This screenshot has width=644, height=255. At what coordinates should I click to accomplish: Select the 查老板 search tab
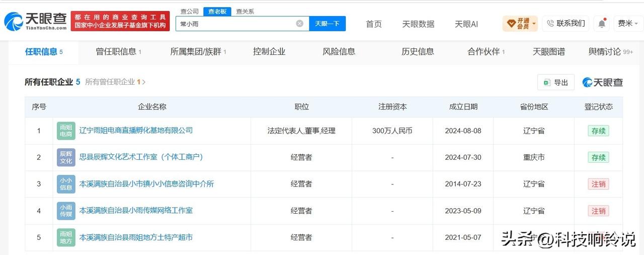click(217, 11)
